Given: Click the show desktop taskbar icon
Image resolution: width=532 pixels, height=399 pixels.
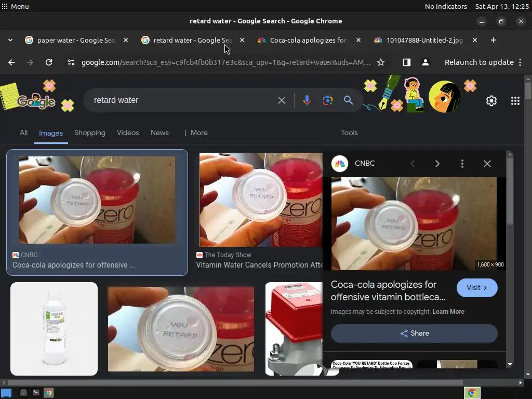Looking at the screenshot, I should (x=6, y=393).
